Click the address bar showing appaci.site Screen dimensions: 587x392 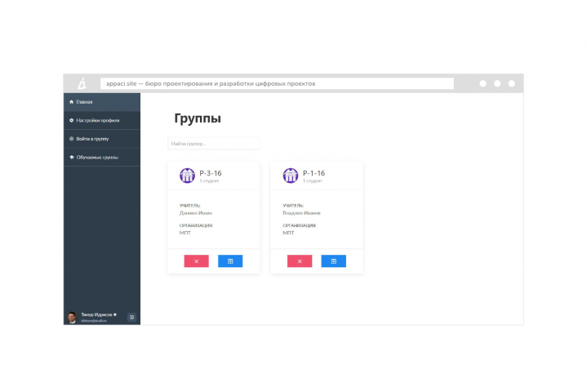(x=277, y=83)
